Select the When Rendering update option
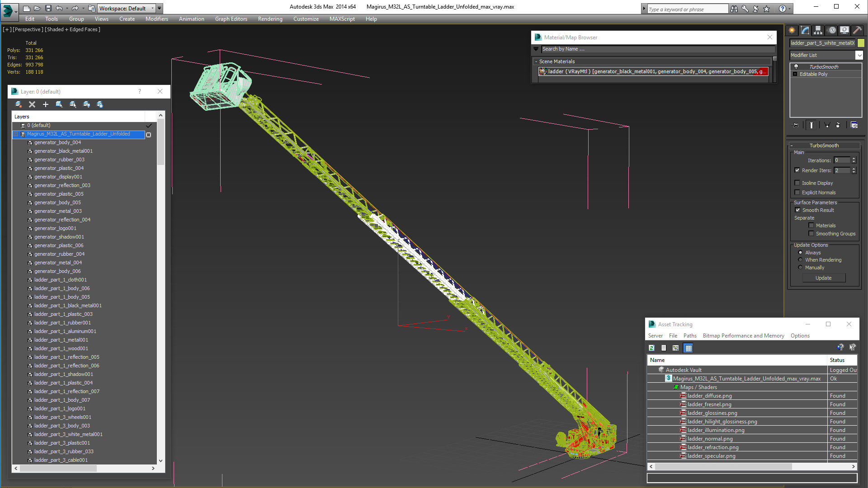868x488 pixels. pos(801,260)
